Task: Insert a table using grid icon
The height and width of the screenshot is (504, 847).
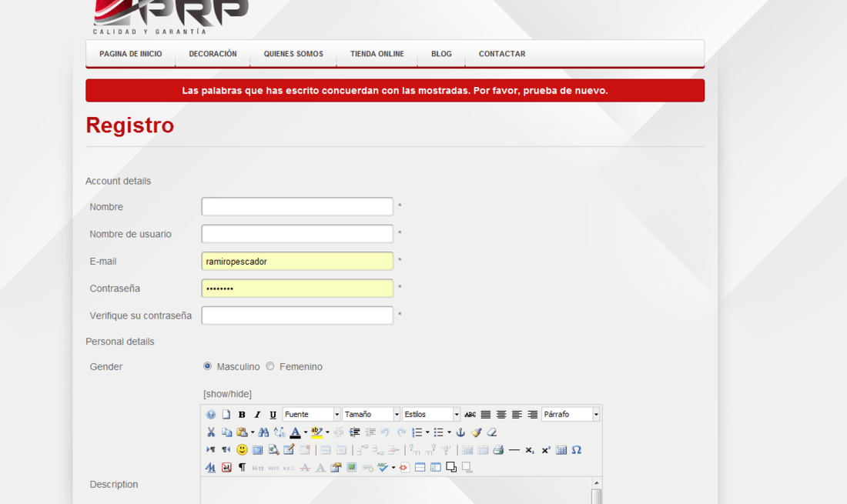Action: pyautogui.click(x=561, y=450)
